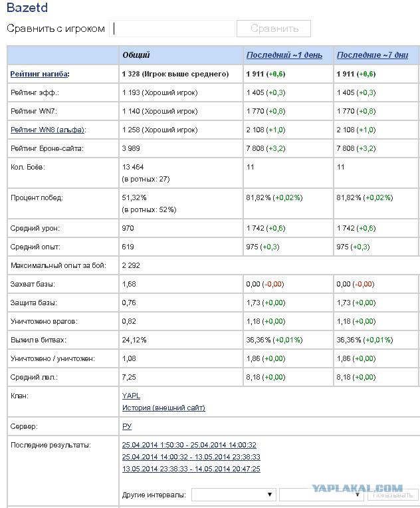Click the Показывать button
Viewport: 420px width, 508px height.
[393, 495]
